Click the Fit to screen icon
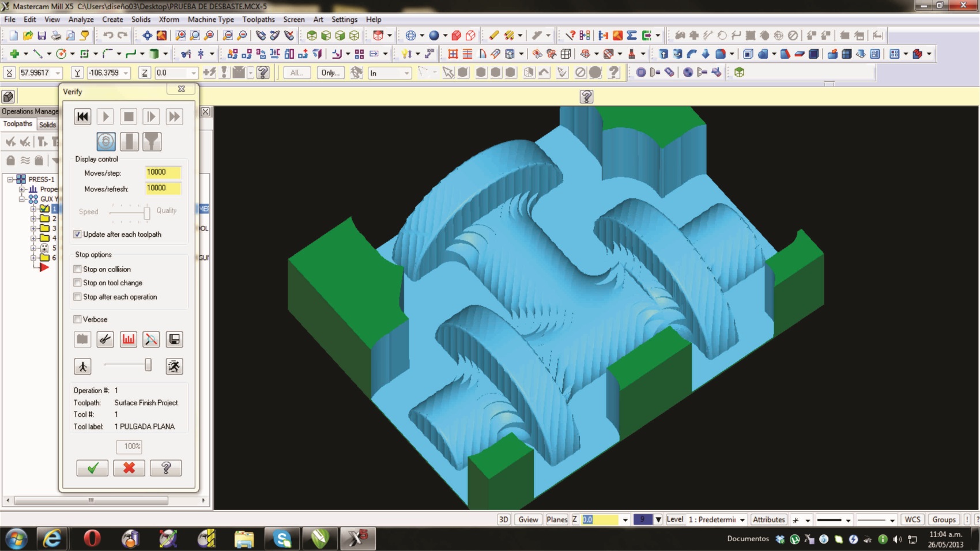This screenshot has height=551, width=980. tap(147, 36)
